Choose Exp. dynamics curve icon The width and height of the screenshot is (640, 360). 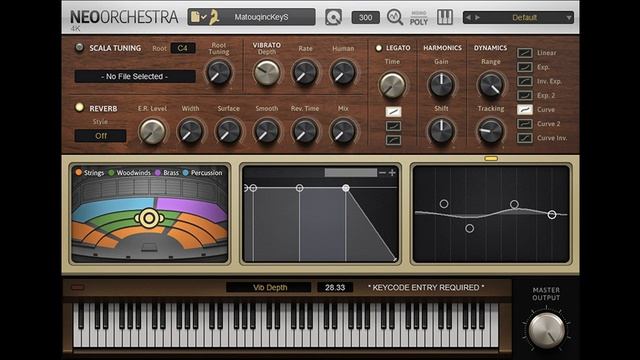525,67
